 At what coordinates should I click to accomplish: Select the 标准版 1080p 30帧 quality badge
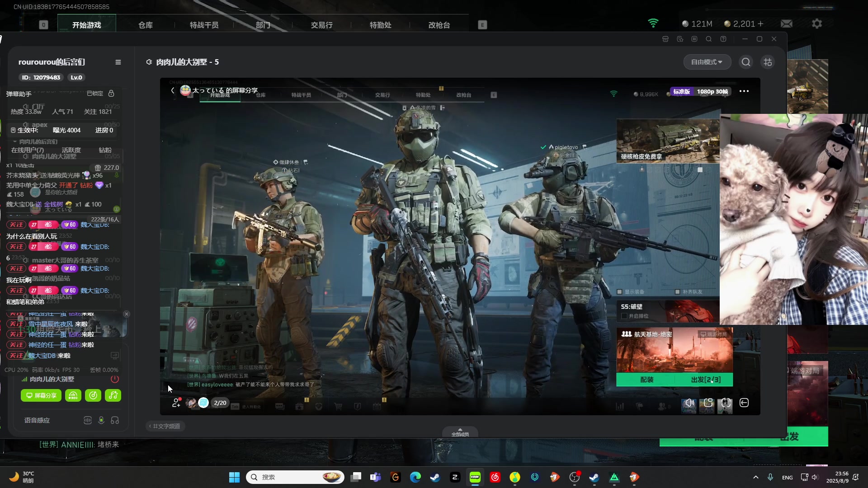coord(700,91)
